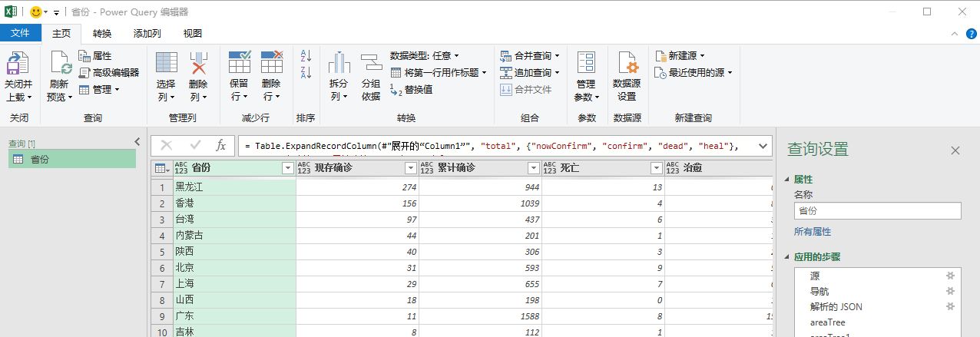Click the data type icon of 省份 column
Image resolution: width=980 pixels, height=337 pixels.
click(181, 168)
